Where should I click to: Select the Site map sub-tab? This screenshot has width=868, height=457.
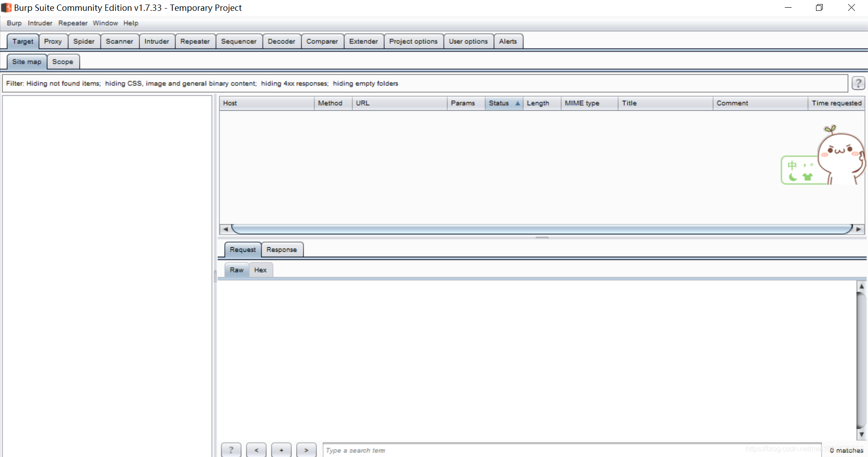(27, 61)
